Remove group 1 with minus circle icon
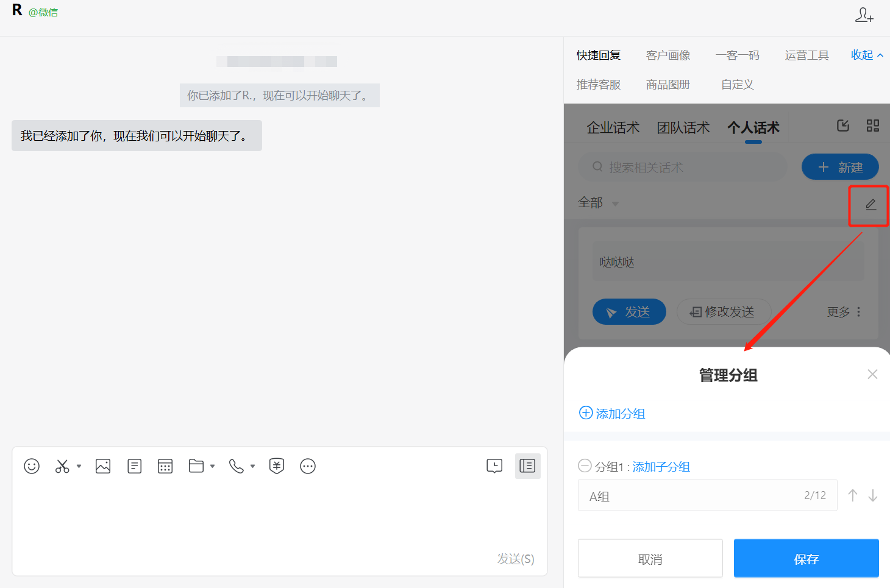Viewport: 890px width, 588px height. [x=585, y=466]
